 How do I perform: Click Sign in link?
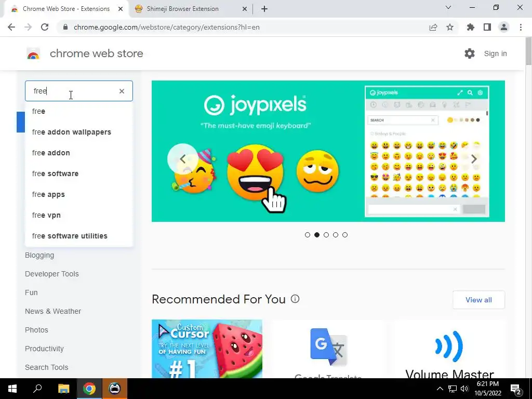(495, 54)
